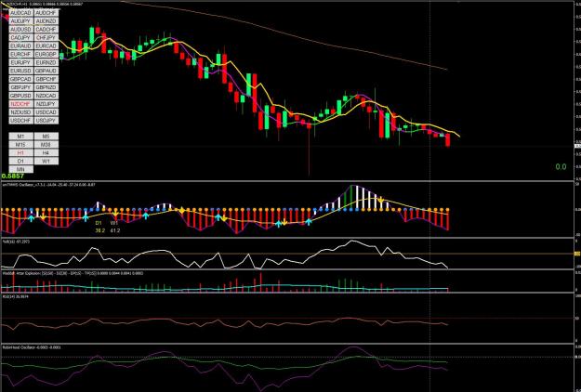Open CHFJPY on the chart
The width and height of the screenshot is (581, 392).
[46, 38]
